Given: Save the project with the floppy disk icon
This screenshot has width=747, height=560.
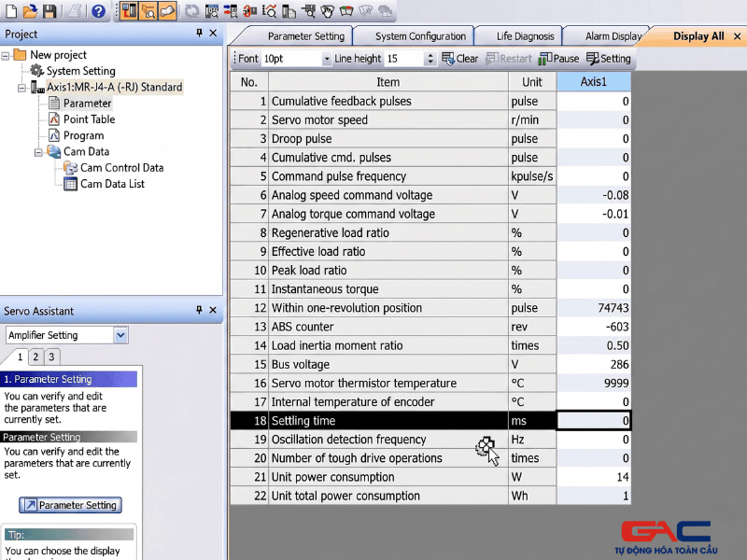Looking at the screenshot, I should click(x=49, y=11).
